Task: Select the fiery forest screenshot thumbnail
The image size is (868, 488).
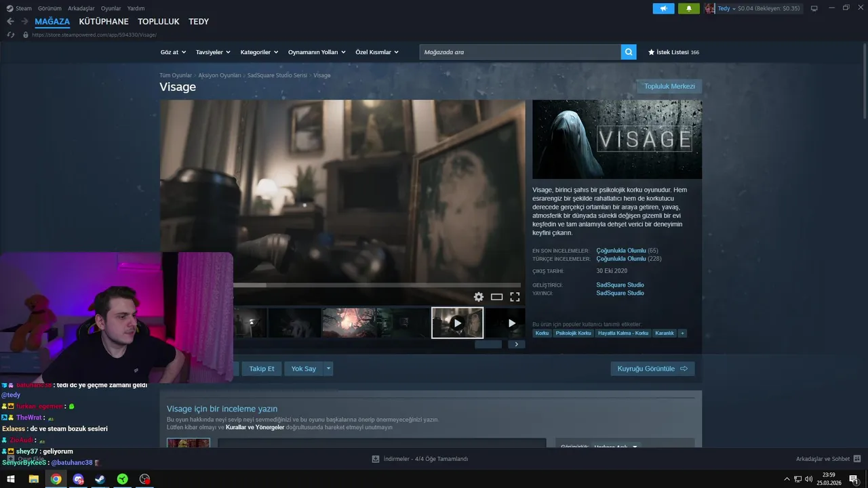Action: pyautogui.click(x=349, y=323)
